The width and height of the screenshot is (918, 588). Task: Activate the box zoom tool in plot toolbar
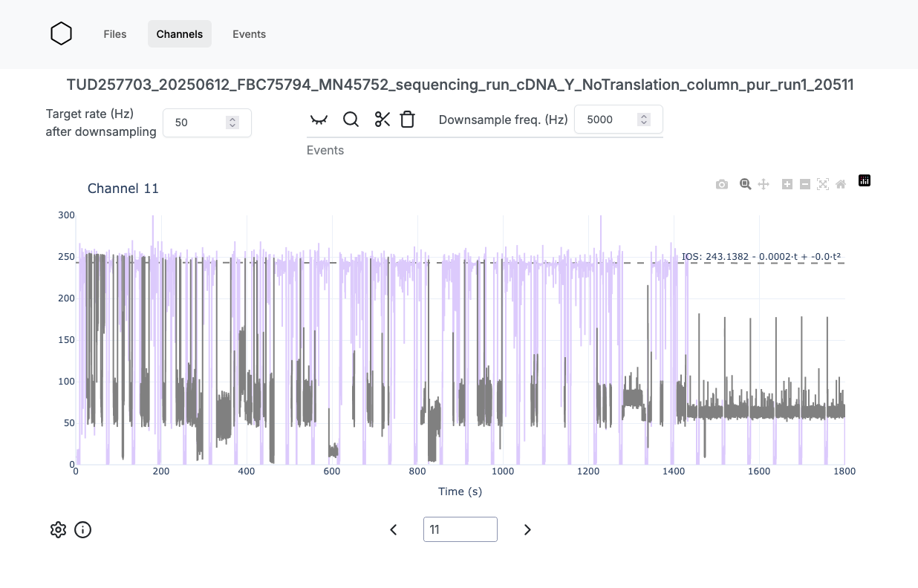pyautogui.click(x=745, y=183)
